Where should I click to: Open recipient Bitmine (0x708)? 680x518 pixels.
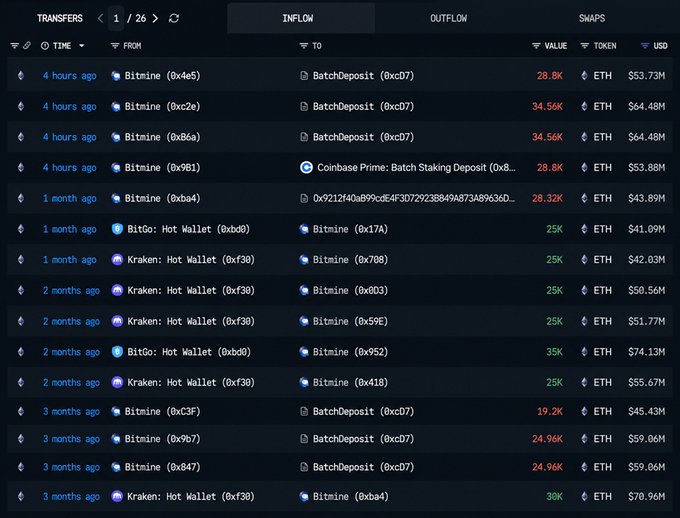[x=350, y=260]
